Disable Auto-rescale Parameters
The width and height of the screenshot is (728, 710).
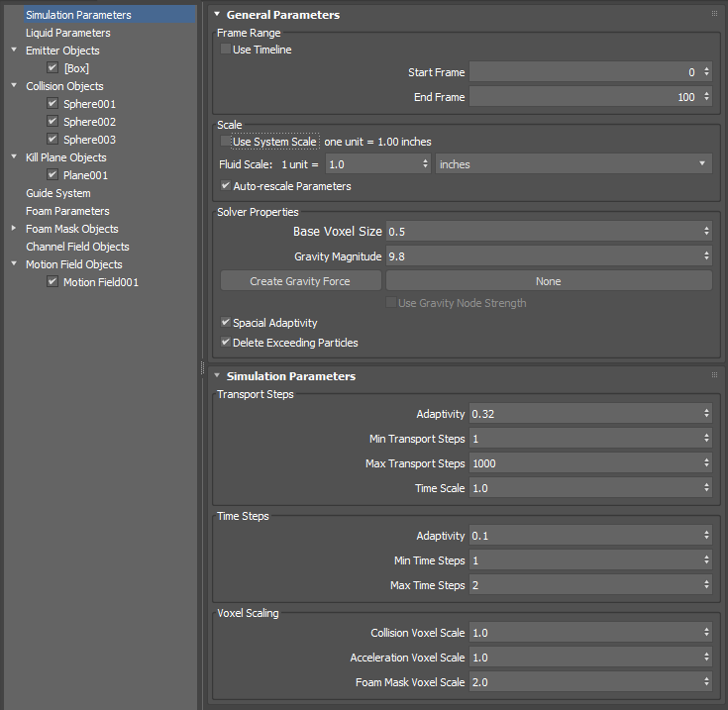pyautogui.click(x=226, y=186)
